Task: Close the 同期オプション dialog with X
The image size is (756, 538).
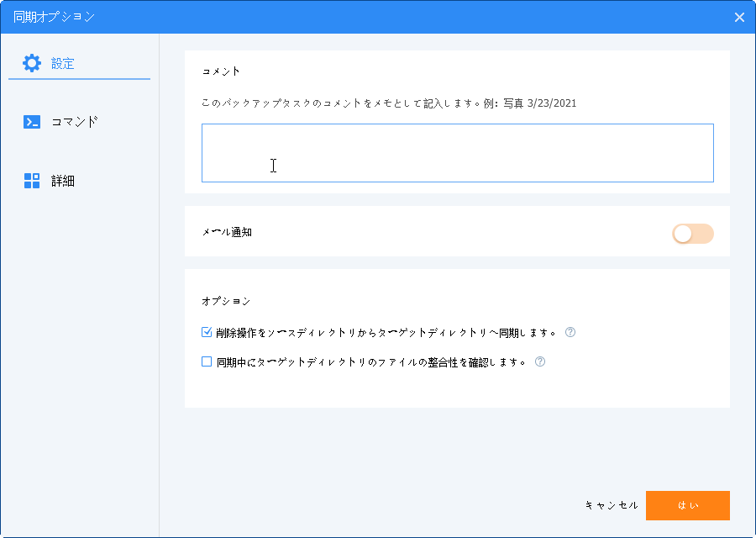Action: point(739,17)
